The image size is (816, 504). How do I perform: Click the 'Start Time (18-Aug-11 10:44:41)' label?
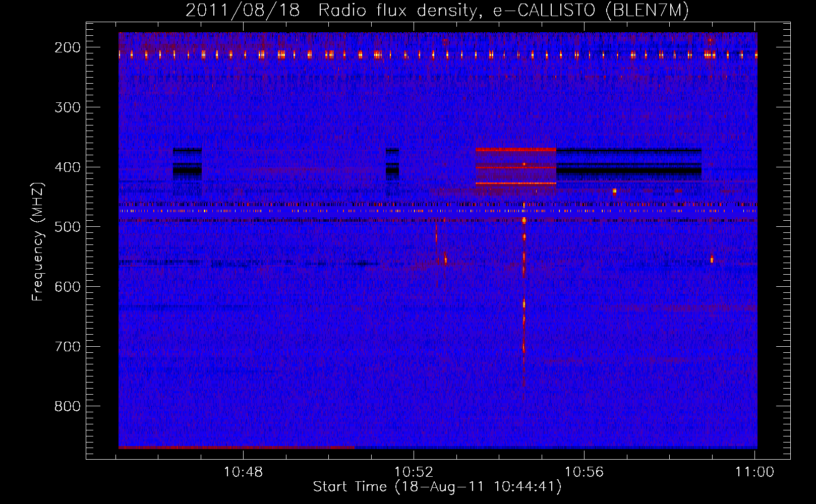click(x=437, y=487)
